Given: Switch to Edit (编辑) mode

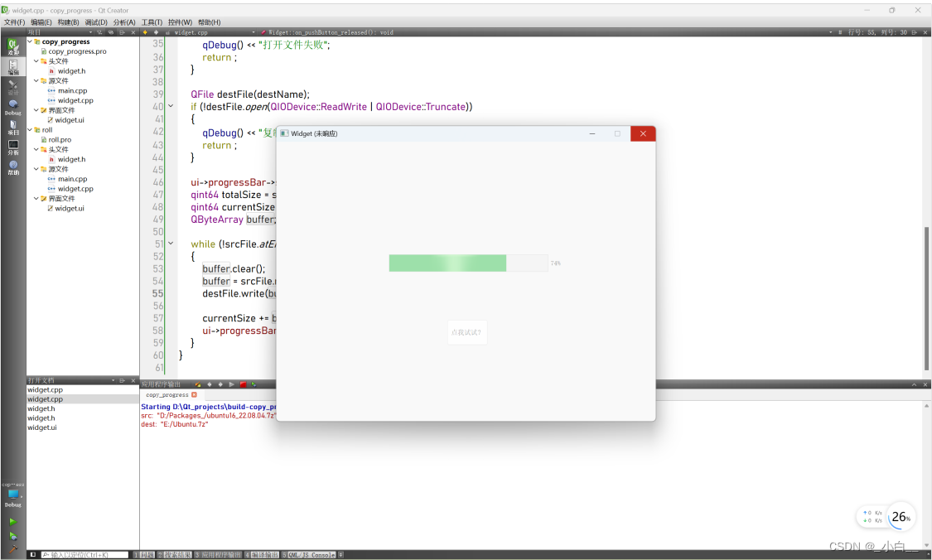Looking at the screenshot, I should 12,66.
